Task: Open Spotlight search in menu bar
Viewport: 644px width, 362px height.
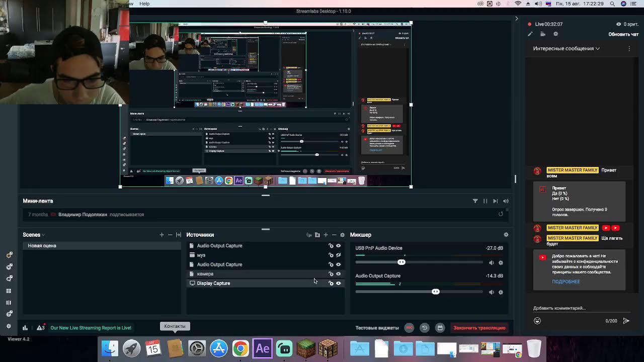Action: tap(612, 4)
